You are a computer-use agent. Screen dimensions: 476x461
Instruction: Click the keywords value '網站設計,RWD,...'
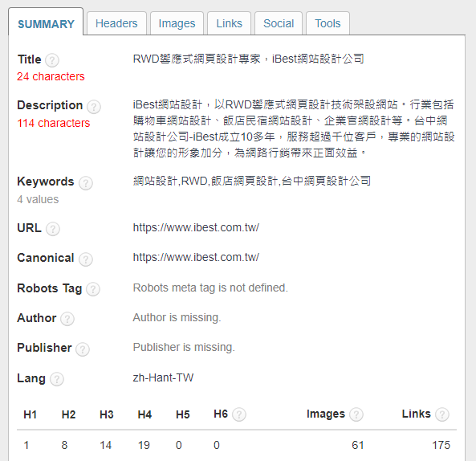(252, 181)
